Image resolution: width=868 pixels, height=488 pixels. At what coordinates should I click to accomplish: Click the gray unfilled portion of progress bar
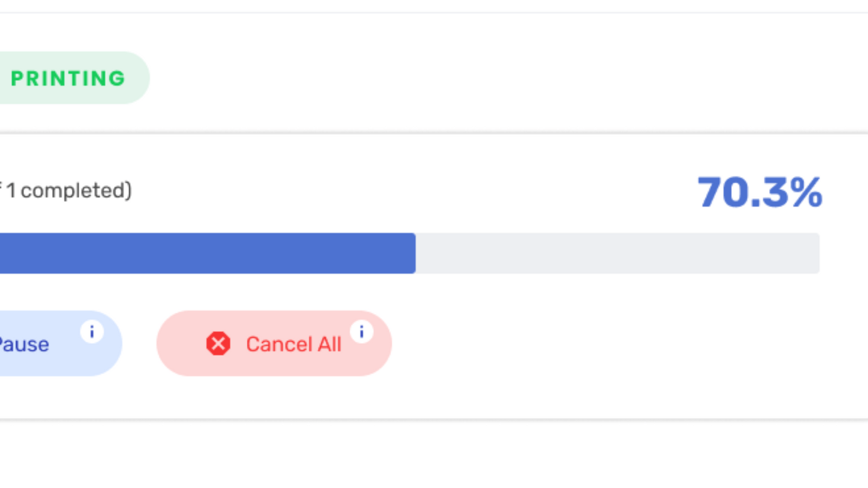tap(613, 253)
